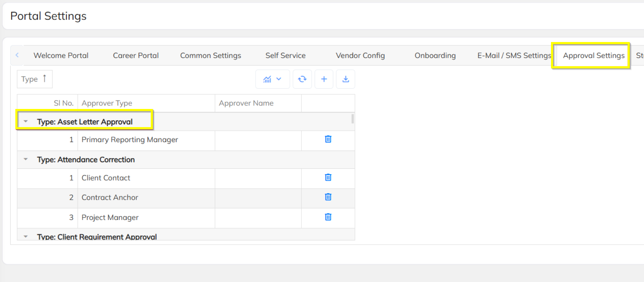Image resolution: width=644 pixels, height=282 pixels.
Task: Delete the Project Manager approver row
Action: click(x=328, y=217)
